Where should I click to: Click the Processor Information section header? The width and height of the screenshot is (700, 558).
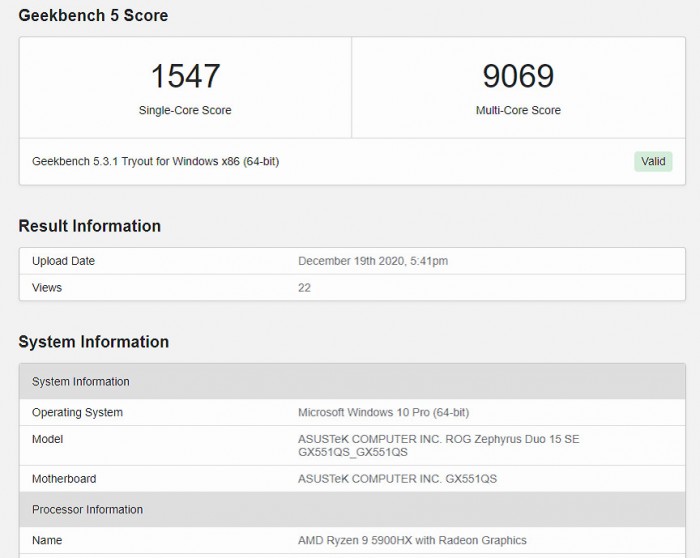(x=87, y=509)
